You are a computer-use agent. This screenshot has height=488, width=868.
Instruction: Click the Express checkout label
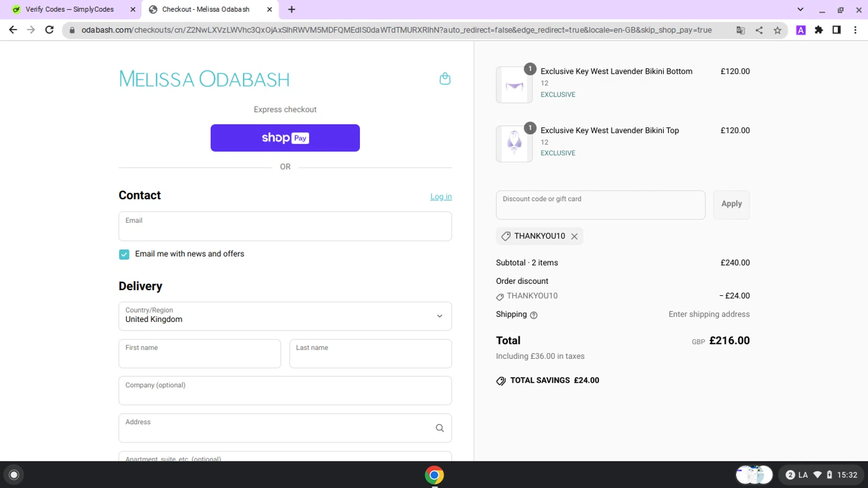[285, 109]
